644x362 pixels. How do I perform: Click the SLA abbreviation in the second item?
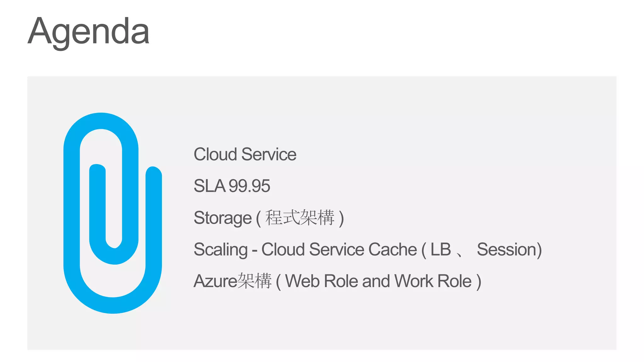click(x=209, y=186)
